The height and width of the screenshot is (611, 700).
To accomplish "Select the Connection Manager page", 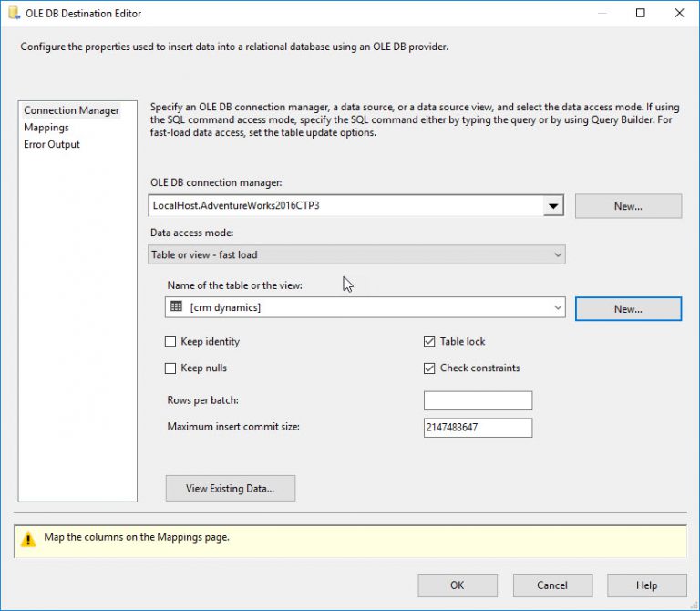I will point(71,110).
